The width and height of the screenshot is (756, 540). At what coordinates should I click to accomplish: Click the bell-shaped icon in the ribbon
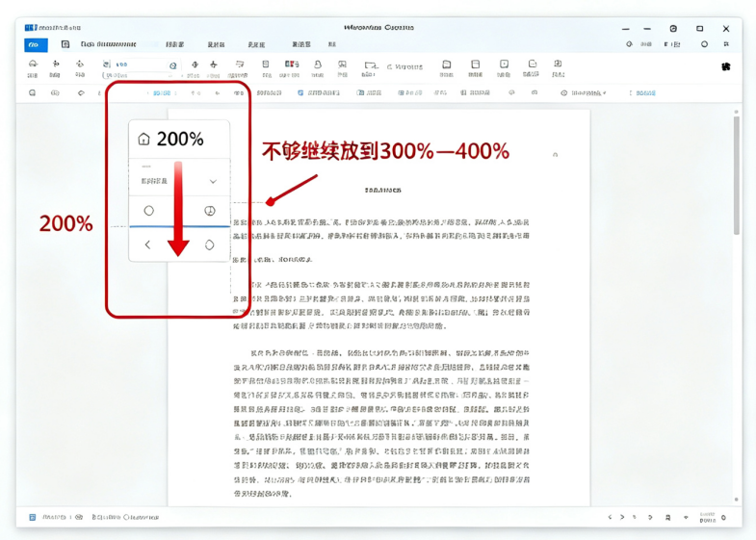pos(317,64)
